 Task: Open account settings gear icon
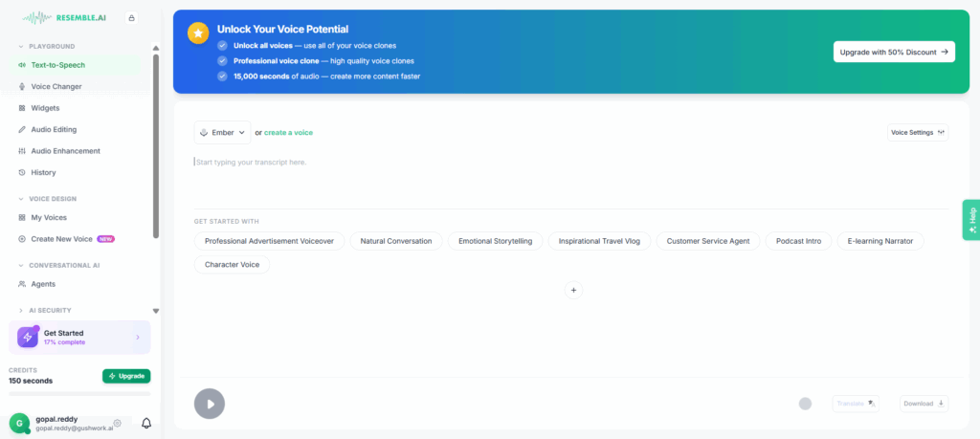pos(117,423)
